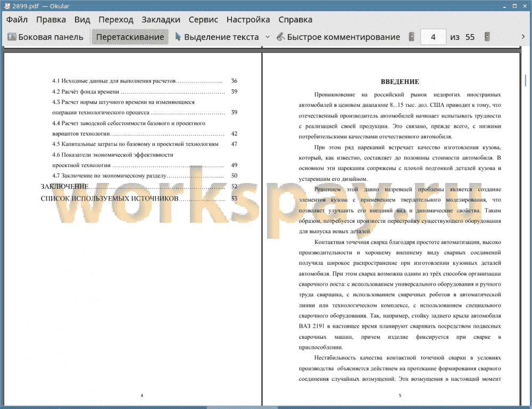Click the vertical scrollbar handle
Screen dimensions: 532x409
pyautogui.click(x=526, y=80)
